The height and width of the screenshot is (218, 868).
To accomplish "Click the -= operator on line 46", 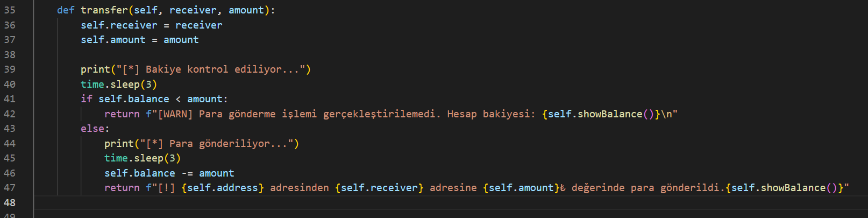I will (187, 173).
